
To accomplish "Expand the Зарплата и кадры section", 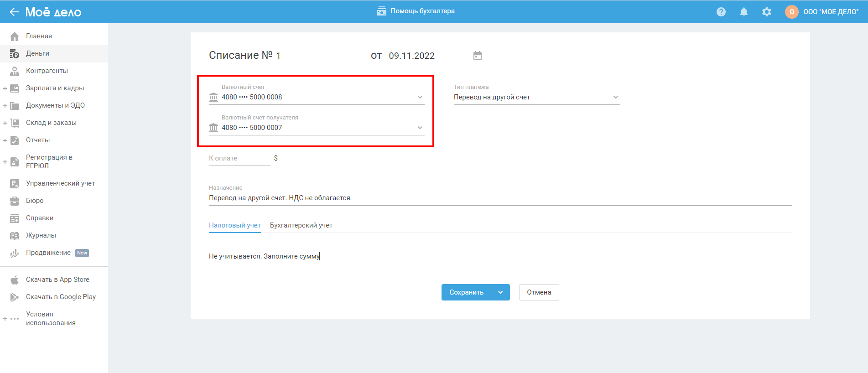I will coord(5,88).
